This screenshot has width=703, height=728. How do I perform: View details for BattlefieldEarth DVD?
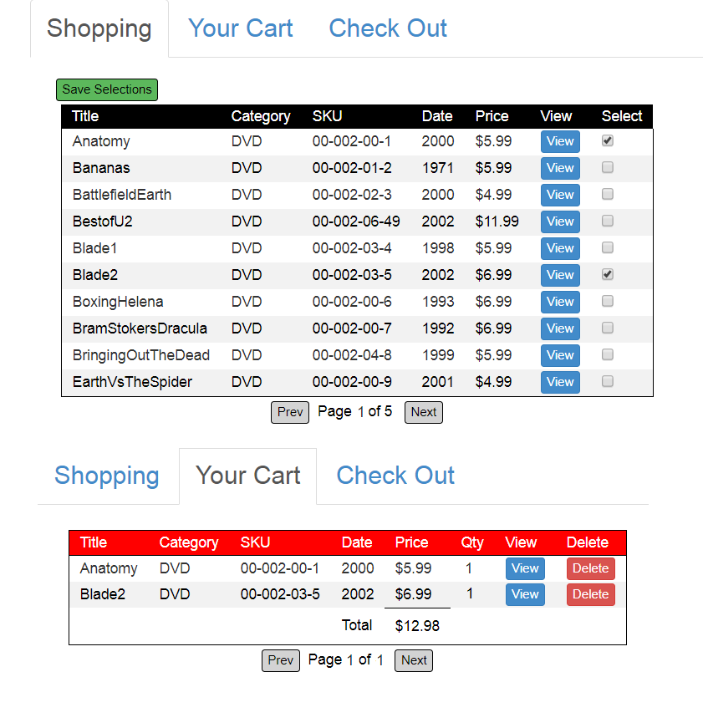[560, 195]
